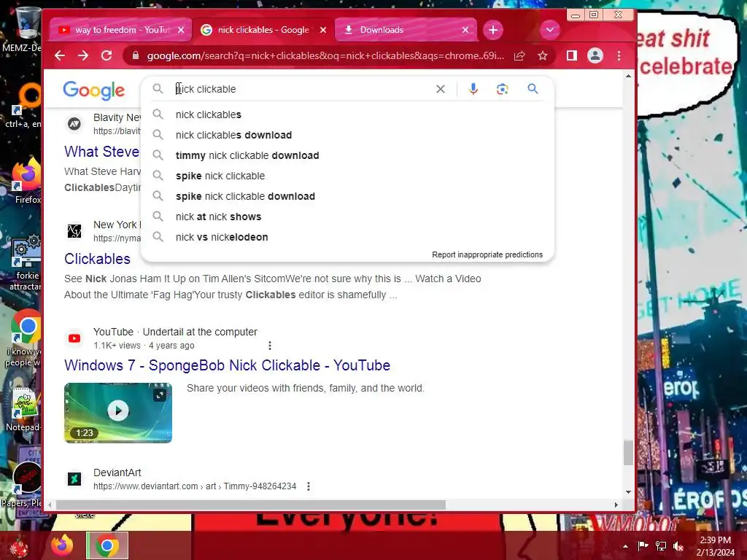
Task: Reload the Google search page
Action: [x=107, y=55]
